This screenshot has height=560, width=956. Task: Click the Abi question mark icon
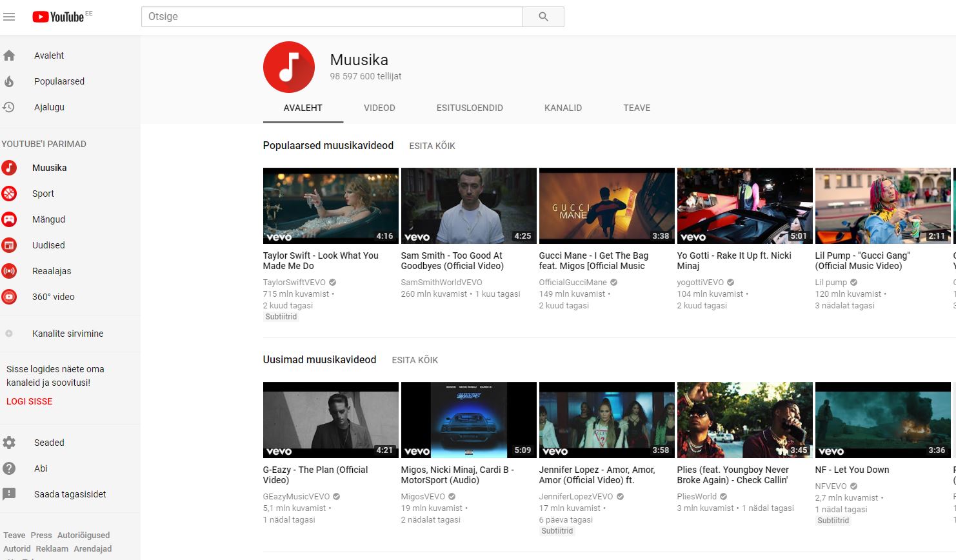pyautogui.click(x=9, y=468)
